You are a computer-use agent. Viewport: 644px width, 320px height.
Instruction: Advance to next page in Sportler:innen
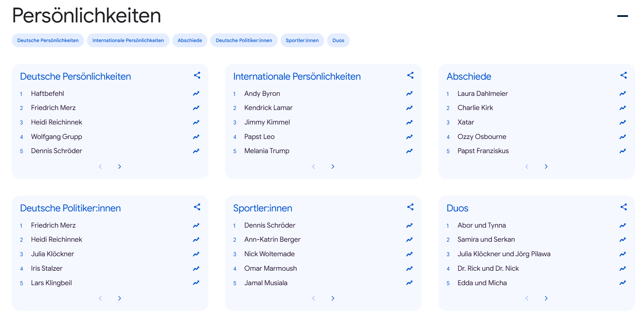pyautogui.click(x=333, y=298)
